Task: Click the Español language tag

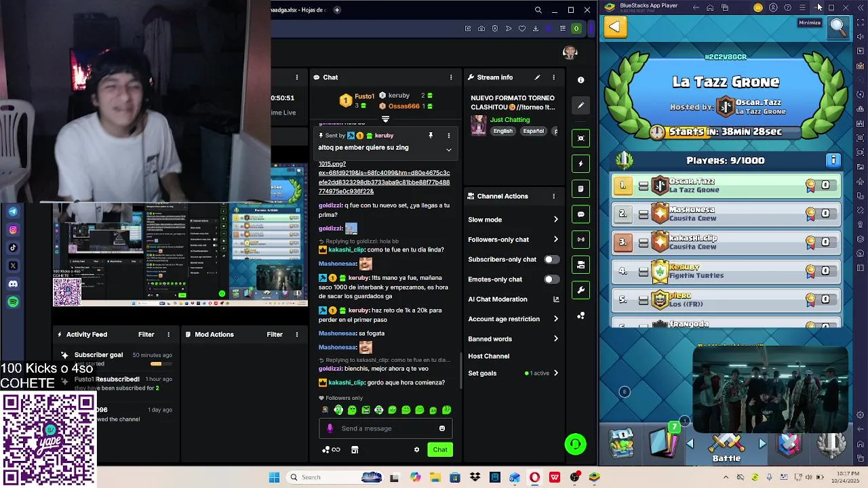Action: [534, 131]
